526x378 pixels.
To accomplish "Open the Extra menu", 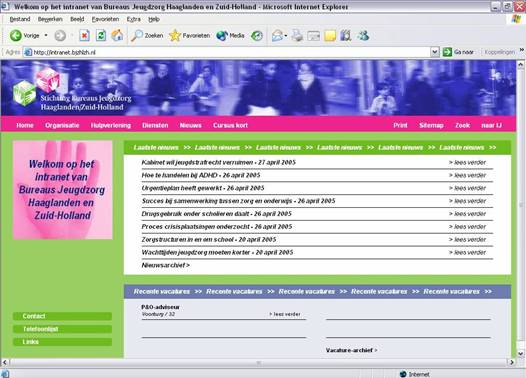I will 134,19.
